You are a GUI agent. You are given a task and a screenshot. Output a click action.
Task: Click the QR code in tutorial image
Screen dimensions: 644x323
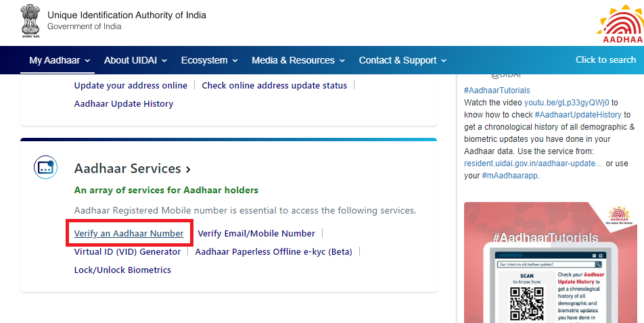(x=527, y=303)
